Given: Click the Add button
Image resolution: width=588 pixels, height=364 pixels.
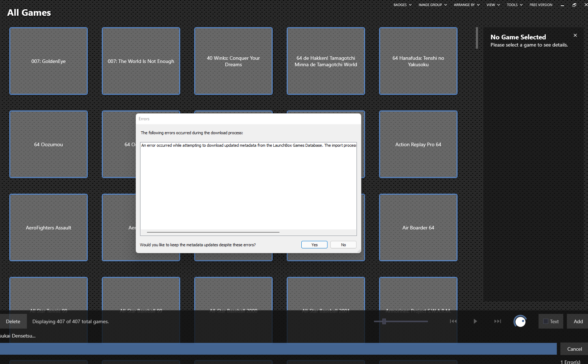Looking at the screenshot, I should [x=578, y=321].
